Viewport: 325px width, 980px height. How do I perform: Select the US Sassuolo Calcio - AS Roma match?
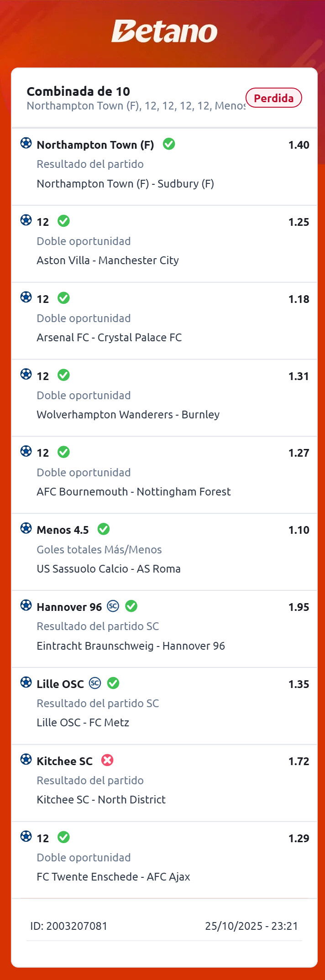tap(109, 569)
